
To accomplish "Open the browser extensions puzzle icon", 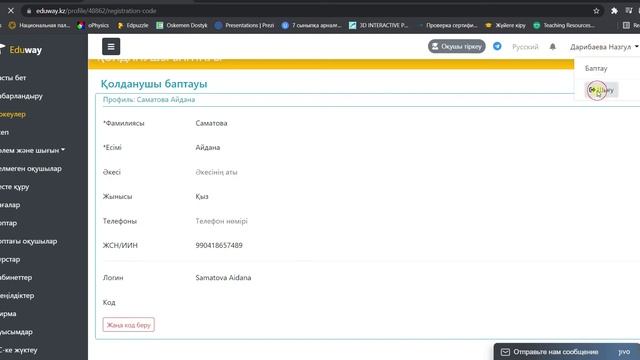I will pos(614,11).
